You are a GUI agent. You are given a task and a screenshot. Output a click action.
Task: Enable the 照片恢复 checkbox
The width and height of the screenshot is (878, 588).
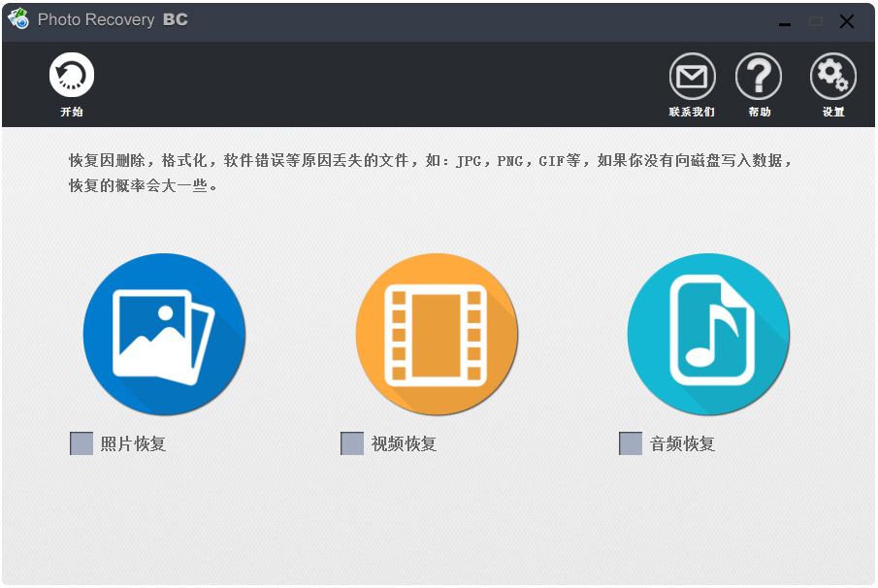click(81, 443)
